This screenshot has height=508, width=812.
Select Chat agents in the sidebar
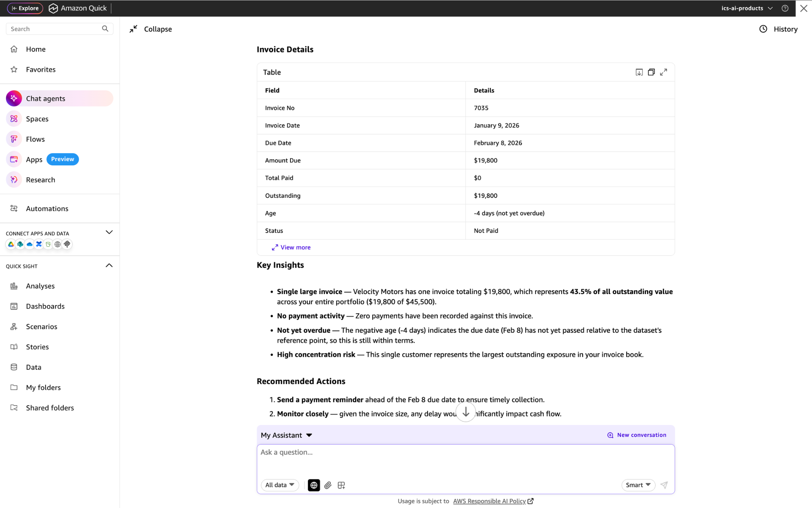pos(60,99)
